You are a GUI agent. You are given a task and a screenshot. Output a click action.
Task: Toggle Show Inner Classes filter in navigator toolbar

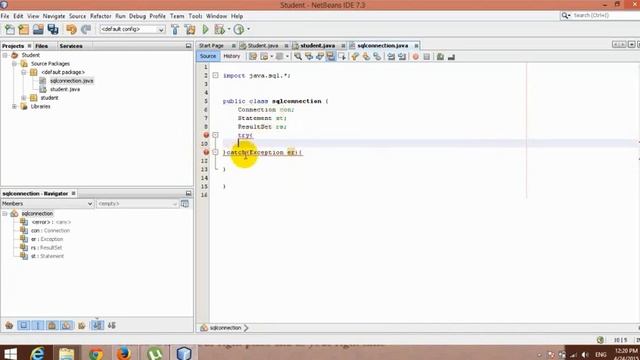67,325
